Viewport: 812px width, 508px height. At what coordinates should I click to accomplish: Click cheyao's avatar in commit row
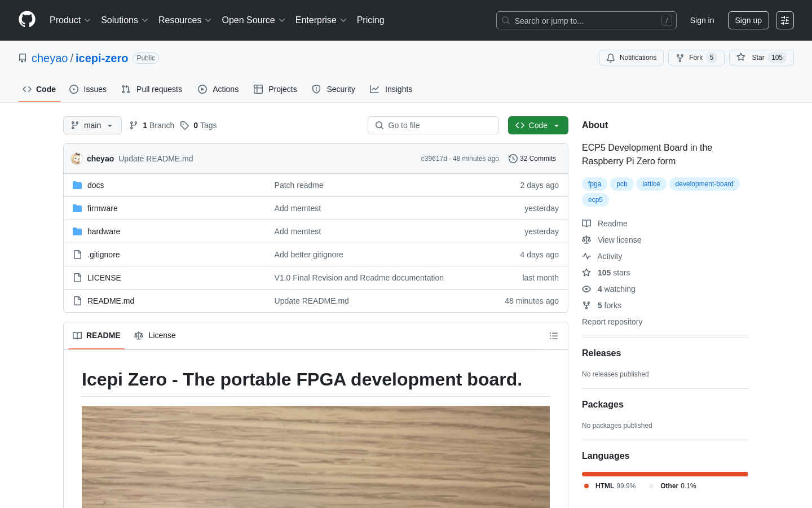tap(77, 159)
